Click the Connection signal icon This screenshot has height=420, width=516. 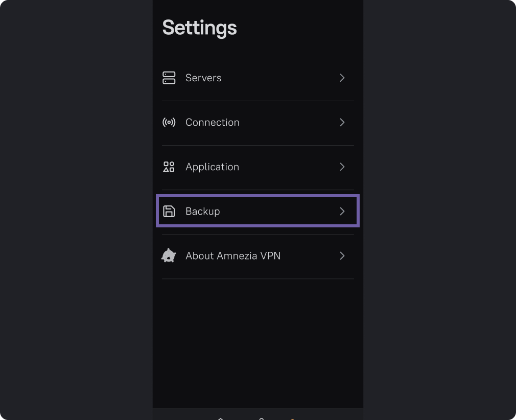[169, 122]
